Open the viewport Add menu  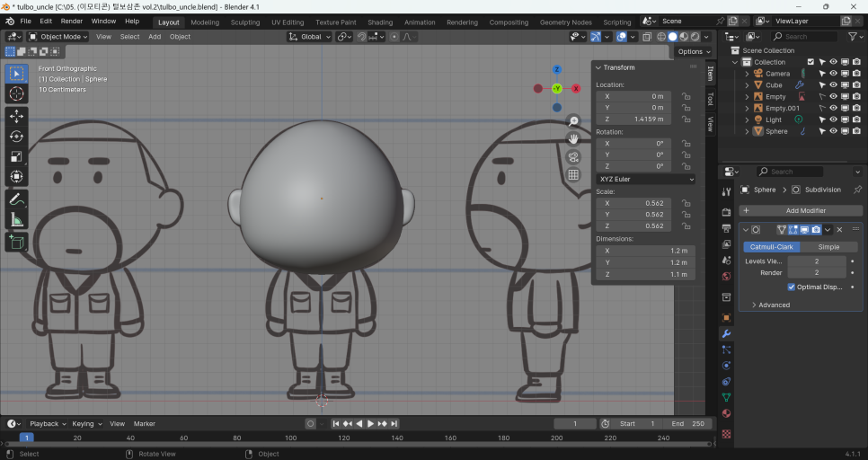pos(155,37)
